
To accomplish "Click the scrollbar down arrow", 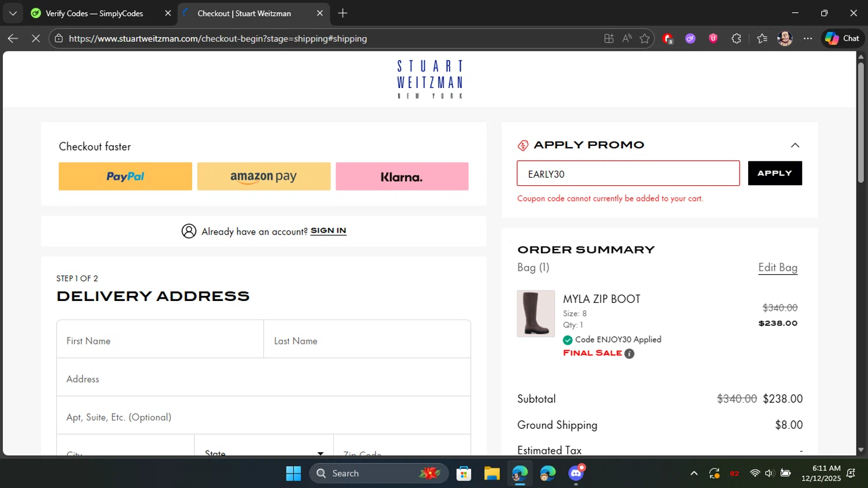I will coord(861,450).
